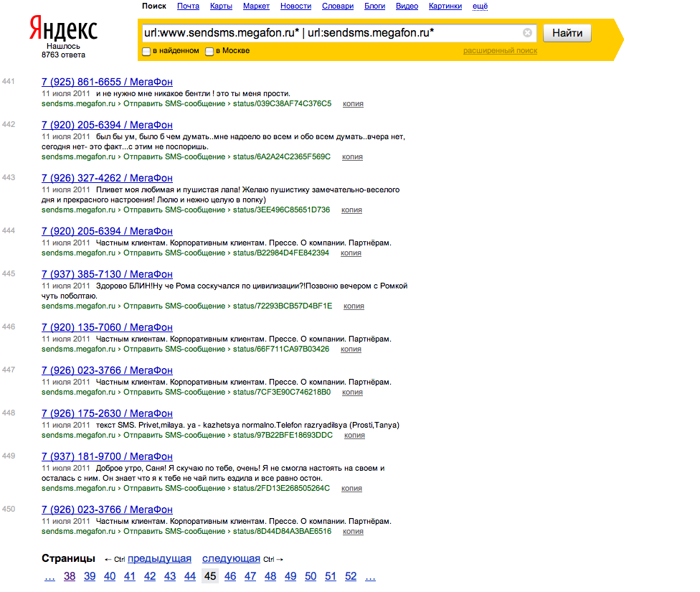Open the Видео menu link
The image size is (700, 592).
407,6
